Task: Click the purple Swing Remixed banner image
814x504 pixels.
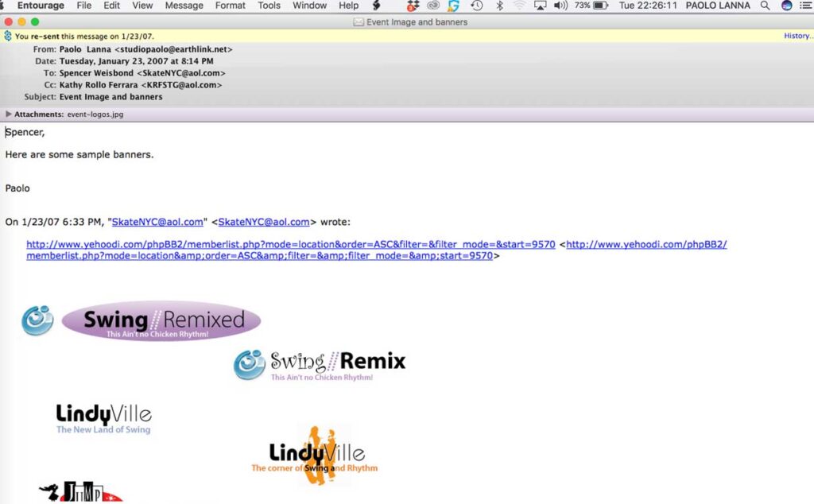Action: (161, 321)
